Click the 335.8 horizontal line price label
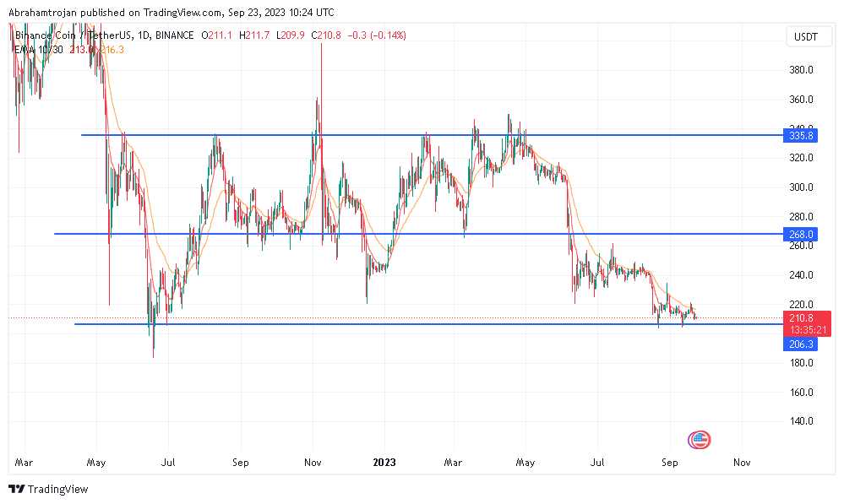Screen dimensions: 844x504 (800, 135)
